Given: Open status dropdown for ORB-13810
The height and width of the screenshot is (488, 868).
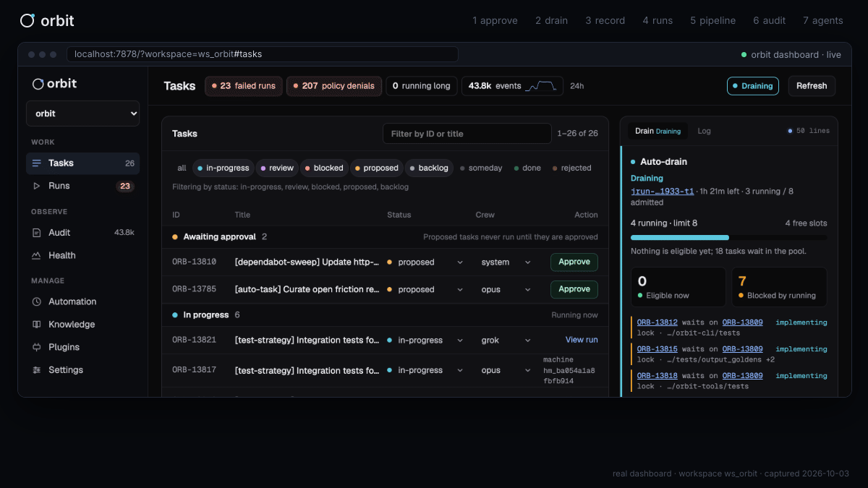Looking at the screenshot, I should coord(425,262).
